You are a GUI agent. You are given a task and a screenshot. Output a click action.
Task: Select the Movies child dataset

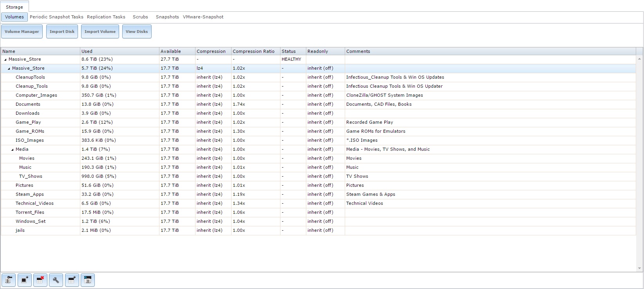(x=27, y=159)
